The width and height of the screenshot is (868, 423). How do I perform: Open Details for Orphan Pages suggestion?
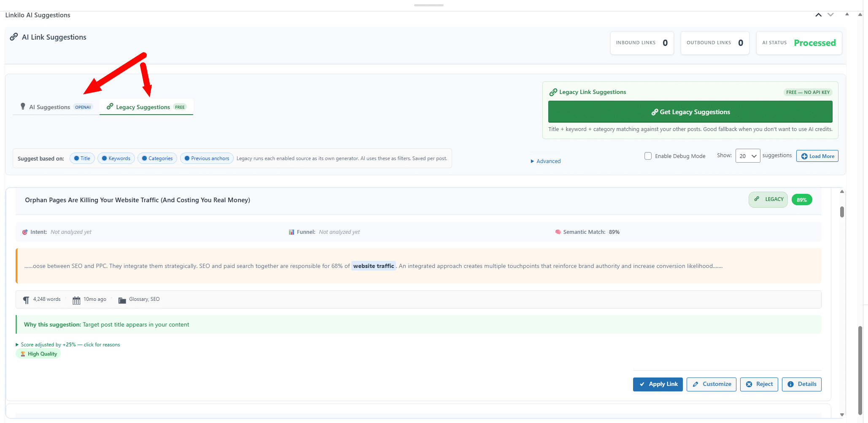801,384
